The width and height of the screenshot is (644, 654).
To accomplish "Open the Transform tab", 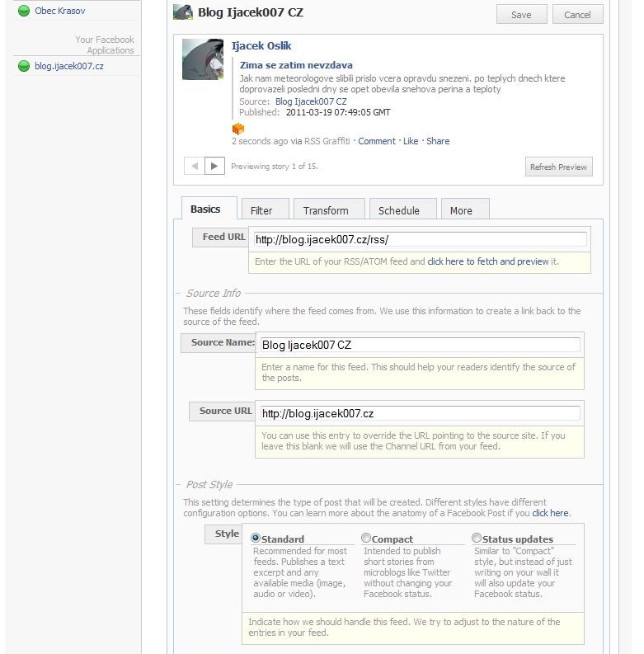I will (326, 210).
